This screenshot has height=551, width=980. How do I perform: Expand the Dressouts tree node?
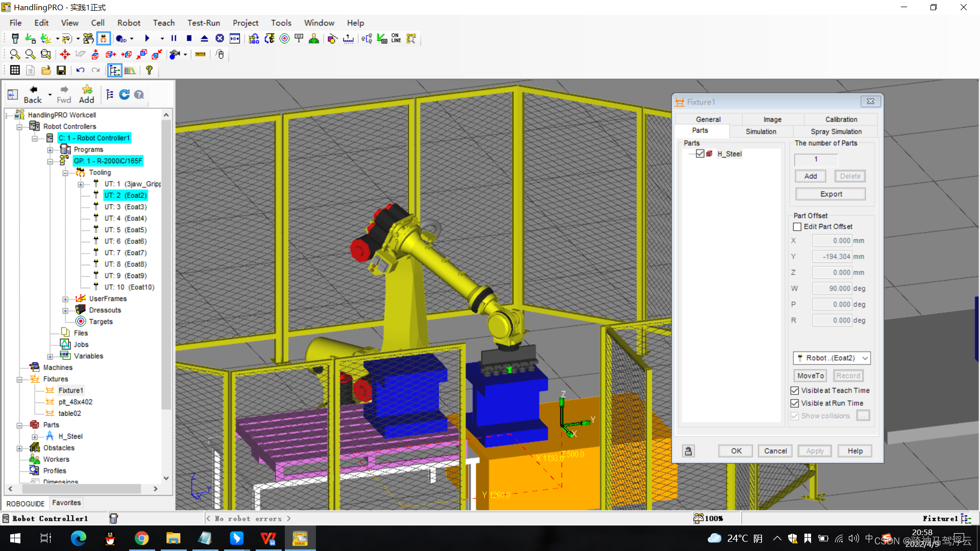65,311
